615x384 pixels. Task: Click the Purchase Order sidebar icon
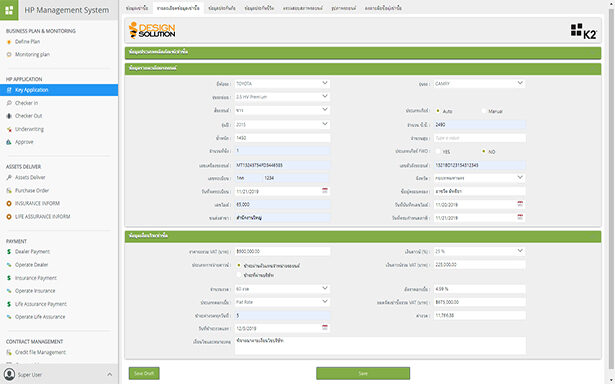pos(9,191)
